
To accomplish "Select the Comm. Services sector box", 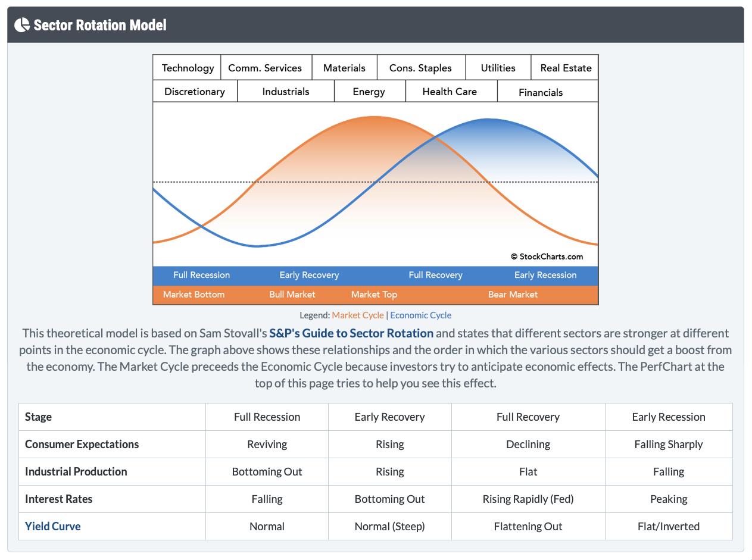I will [x=265, y=68].
